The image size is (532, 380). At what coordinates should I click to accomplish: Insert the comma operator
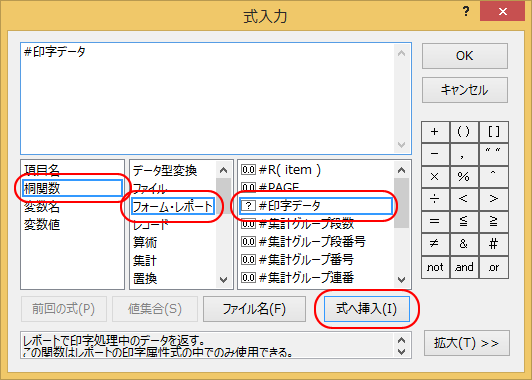464,154
